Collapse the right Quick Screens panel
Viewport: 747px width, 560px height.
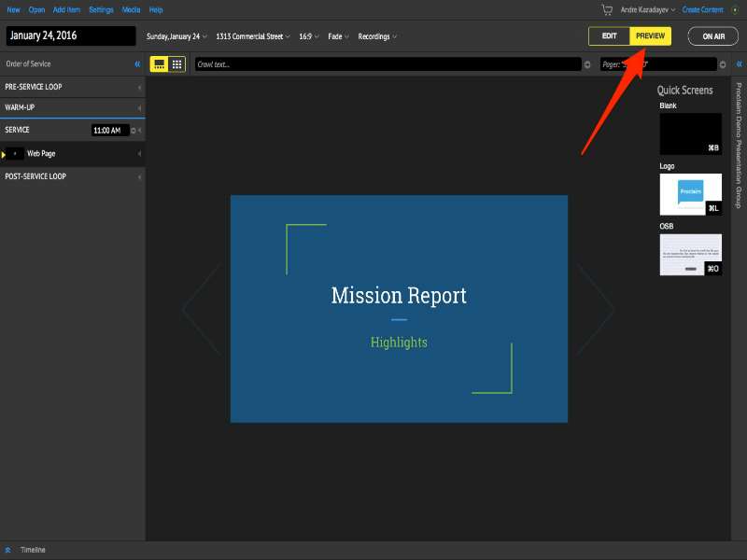(x=739, y=64)
